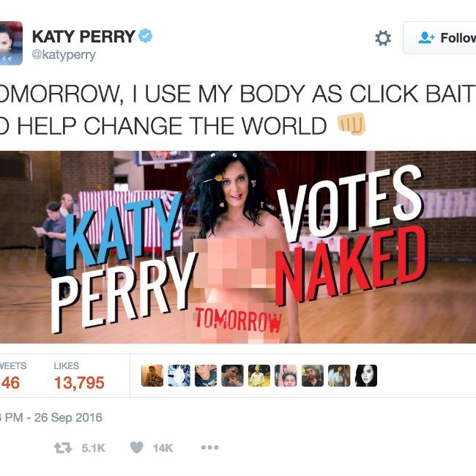Click the 14K like count

pyautogui.click(x=163, y=448)
